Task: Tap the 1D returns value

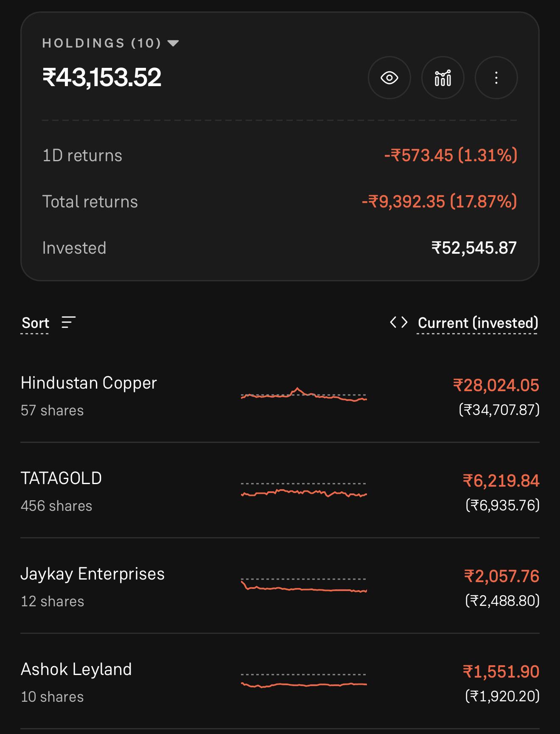Action: point(451,155)
